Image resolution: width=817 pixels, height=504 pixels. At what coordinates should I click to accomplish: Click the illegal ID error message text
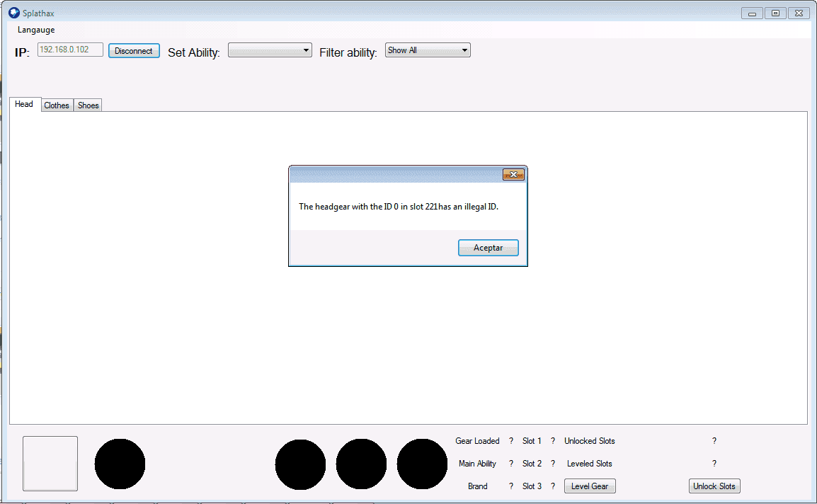click(399, 207)
